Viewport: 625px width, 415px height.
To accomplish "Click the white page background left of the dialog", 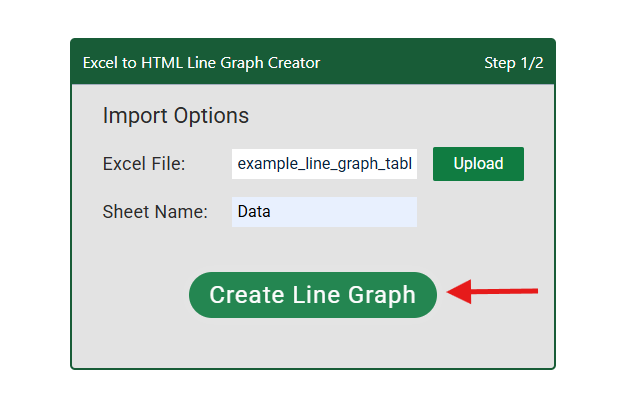I will pos(35,200).
